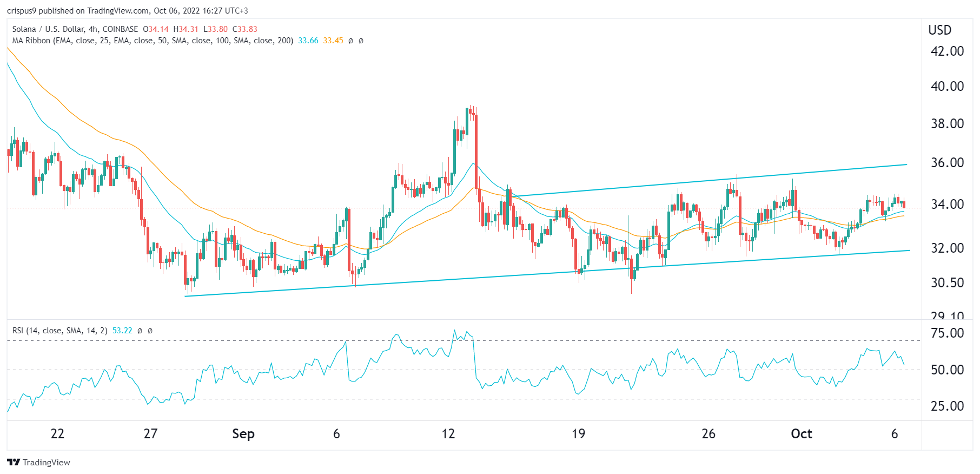Image resolution: width=980 pixels, height=474 pixels.
Task: Click the open price value O34.14
Action: click(156, 29)
